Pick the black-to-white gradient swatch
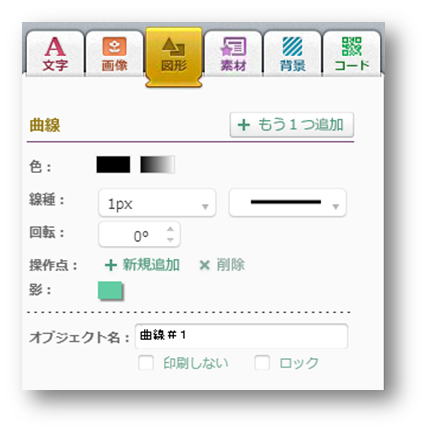The height and width of the screenshot is (432, 427). click(157, 165)
